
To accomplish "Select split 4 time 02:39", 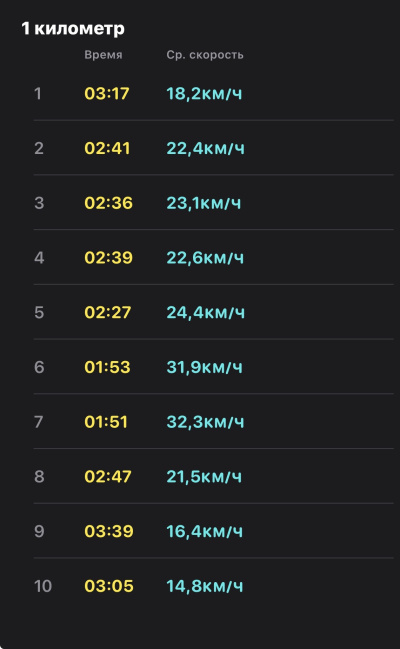I will 108,258.
